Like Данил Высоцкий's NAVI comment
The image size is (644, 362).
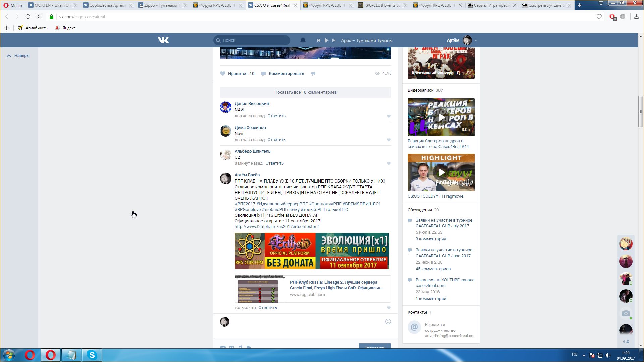coord(389,116)
